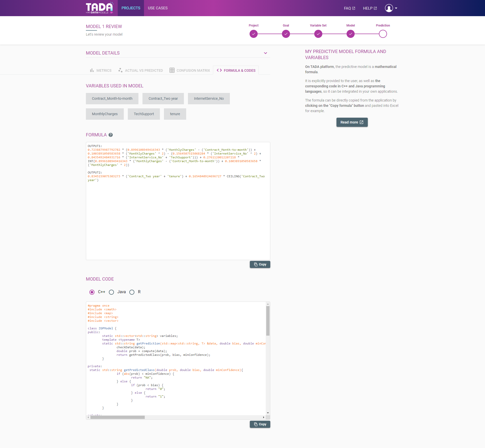Click USE CASES menu tab
The height and width of the screenshot is (448, 485).
click(158, 8)
